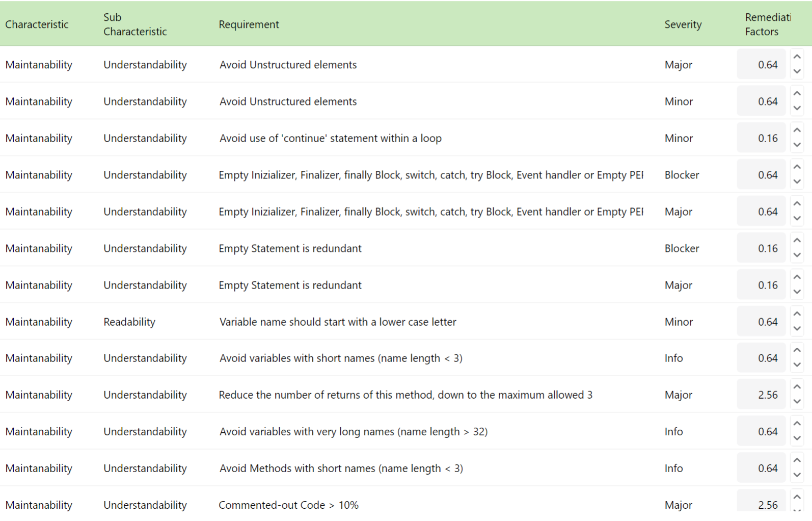Click the Requirement column header
Screen dimensions: 812x521
coord(249,24)
